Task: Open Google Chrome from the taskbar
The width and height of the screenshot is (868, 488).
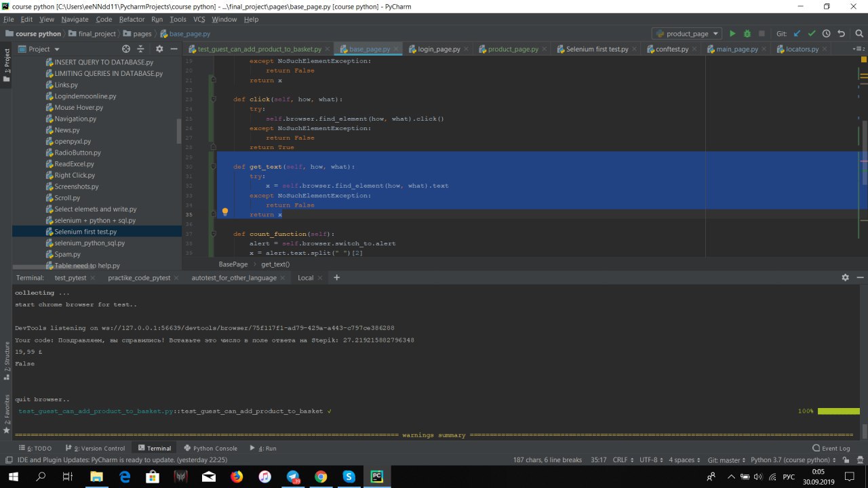Action: (x=321, y=476)
